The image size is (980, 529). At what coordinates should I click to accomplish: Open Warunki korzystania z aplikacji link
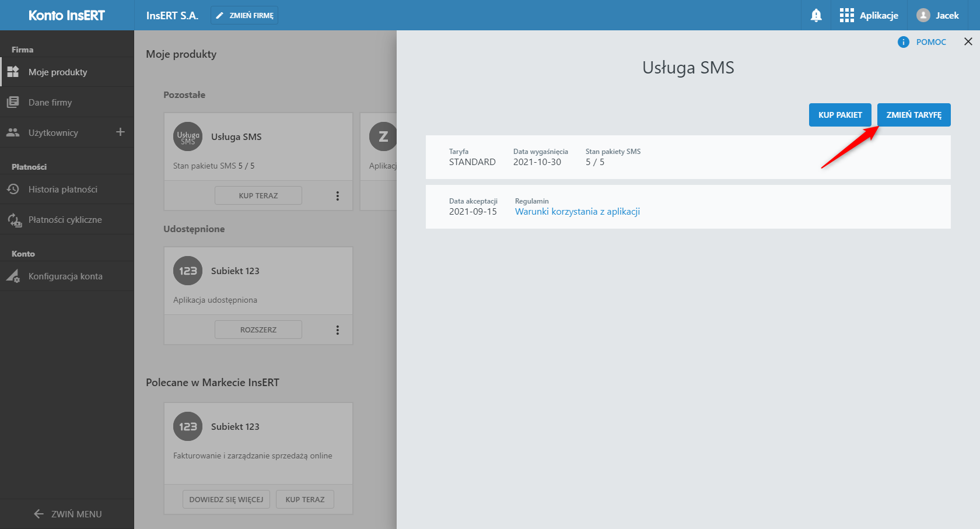pyautogui.click(x=577, y=212)
